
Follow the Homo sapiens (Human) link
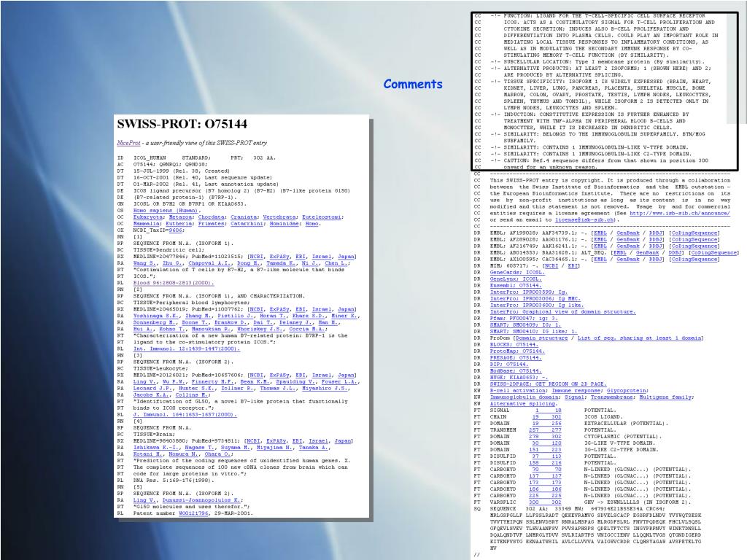(167, 211)
